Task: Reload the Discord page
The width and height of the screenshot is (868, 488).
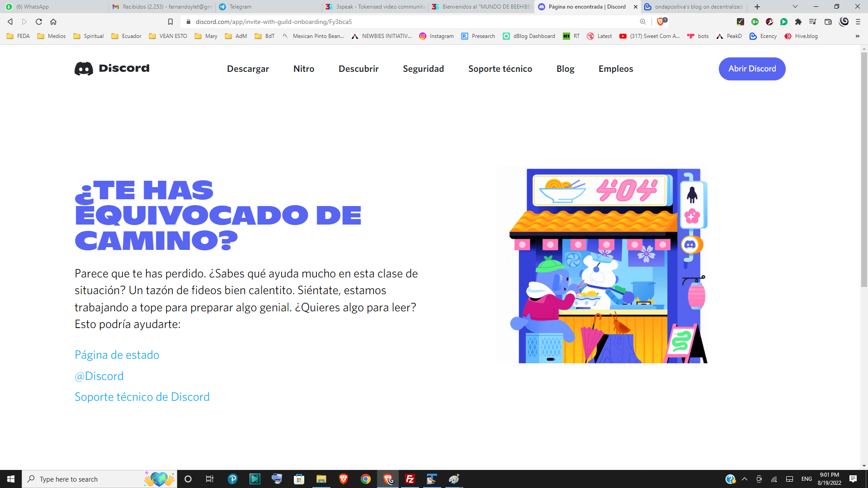Action: click(x=39, y=22)
